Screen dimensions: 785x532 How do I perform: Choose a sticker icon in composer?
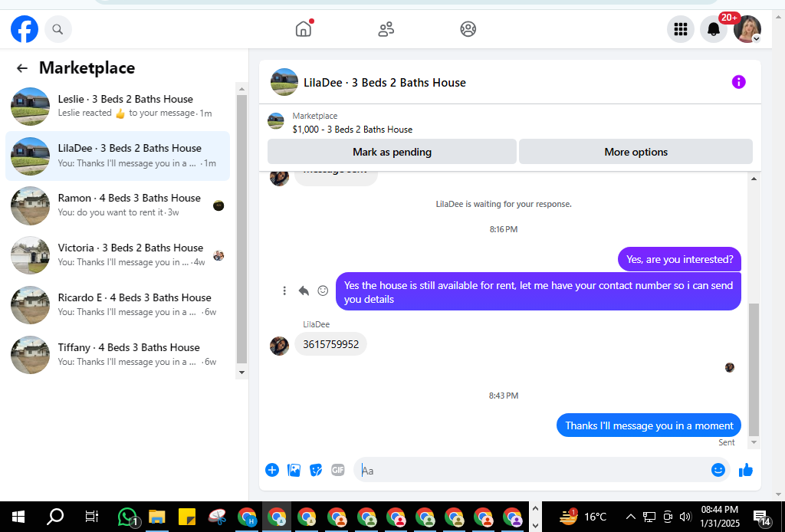click(x=316, y=470)
